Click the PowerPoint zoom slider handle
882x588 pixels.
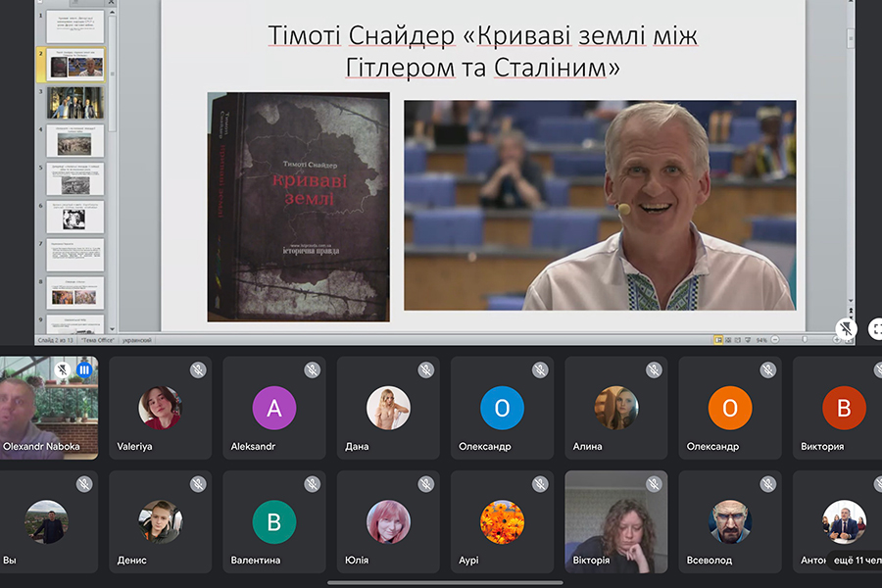tap(805, 340)
